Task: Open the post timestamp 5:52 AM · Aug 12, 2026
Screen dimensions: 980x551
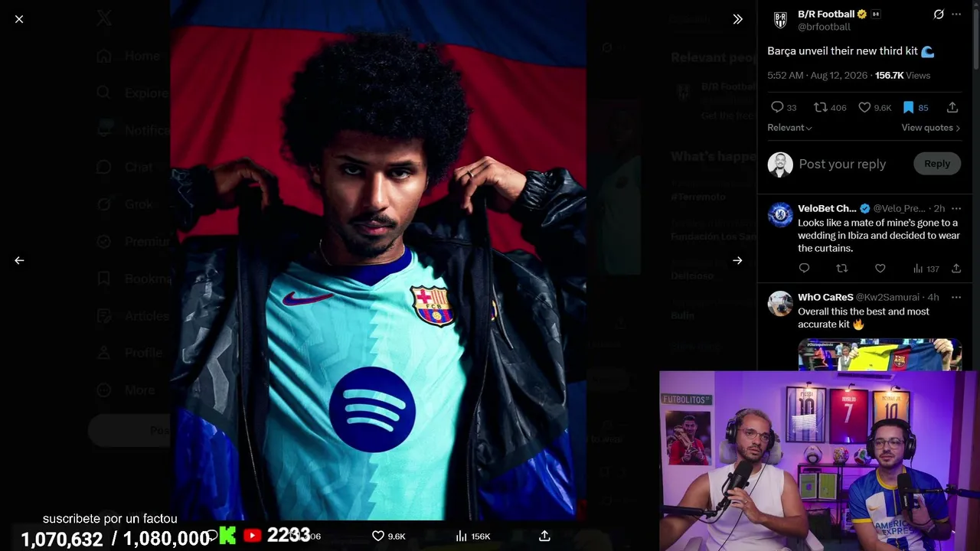Action: (x=818, y=75)
